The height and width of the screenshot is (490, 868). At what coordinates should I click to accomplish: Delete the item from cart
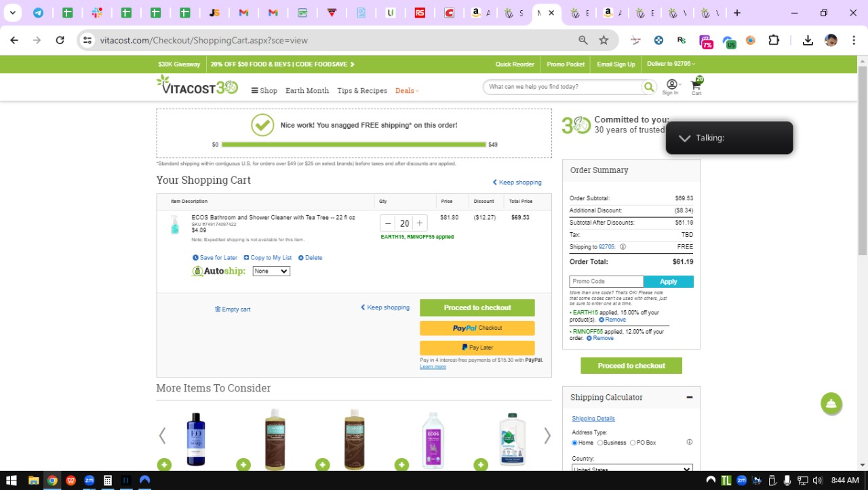(x=311, y=258)
